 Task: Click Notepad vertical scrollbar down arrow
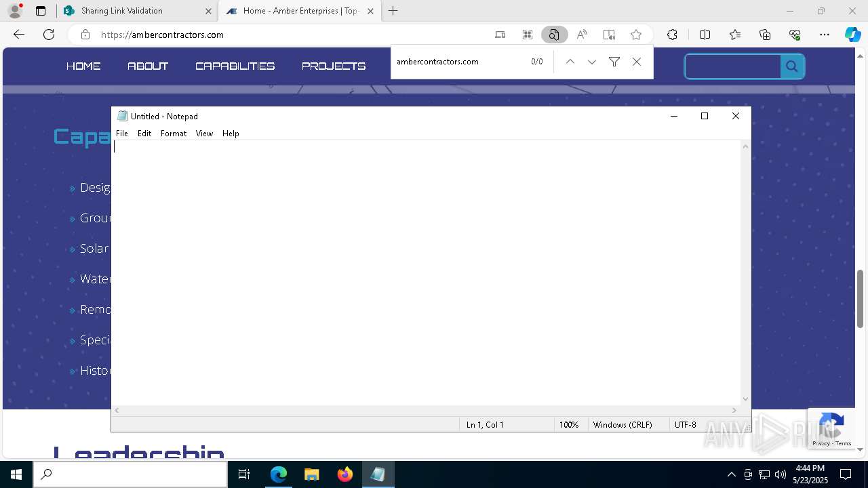point(746,399)
